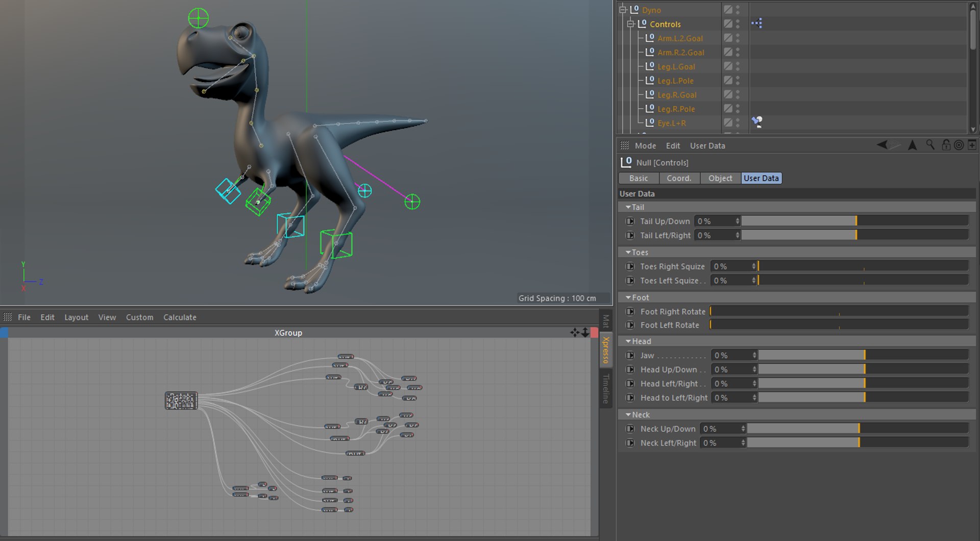Switch to the Mat side tab

(606, 321)
